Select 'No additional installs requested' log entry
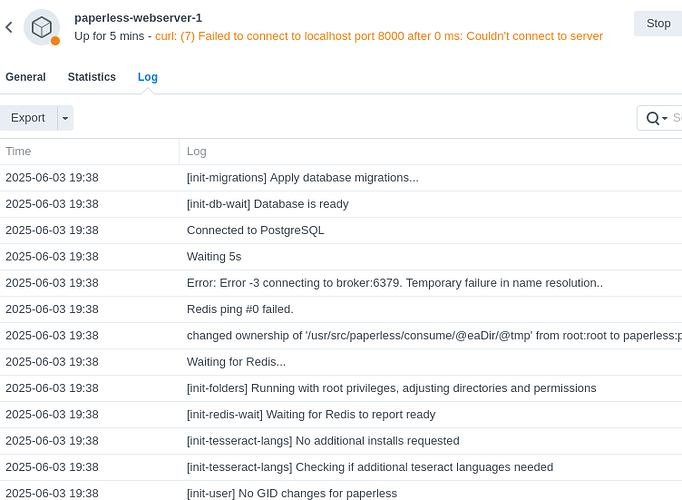This screenshot has height=500, width=682. coord(341,441)
